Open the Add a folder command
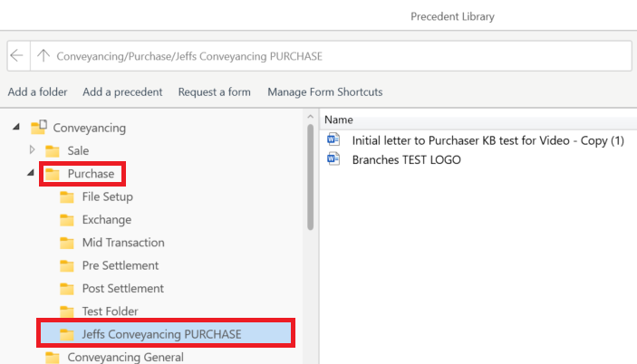Screen dimensions: 637x364 pos(39,91)
